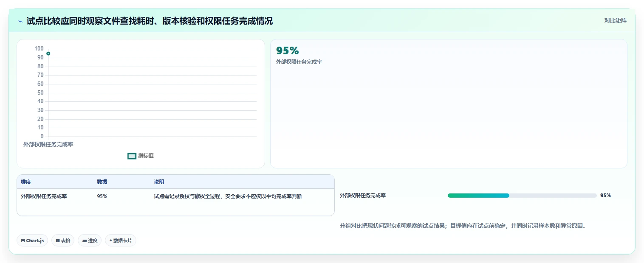Click the 外部权限任务完成率 progress bar
This screenshot has height=263, width=644.
coord(522,196)
